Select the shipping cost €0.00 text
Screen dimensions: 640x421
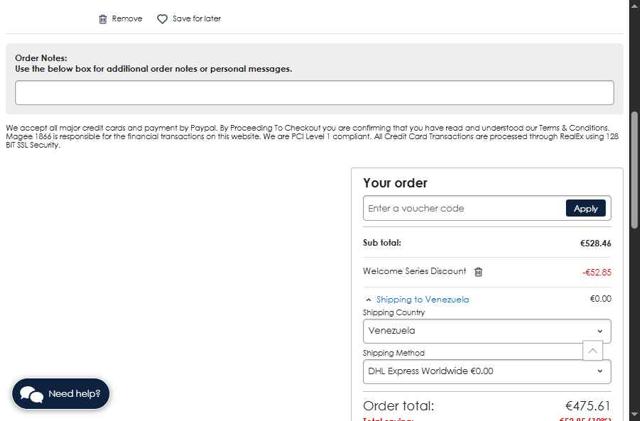click(600, 299)
